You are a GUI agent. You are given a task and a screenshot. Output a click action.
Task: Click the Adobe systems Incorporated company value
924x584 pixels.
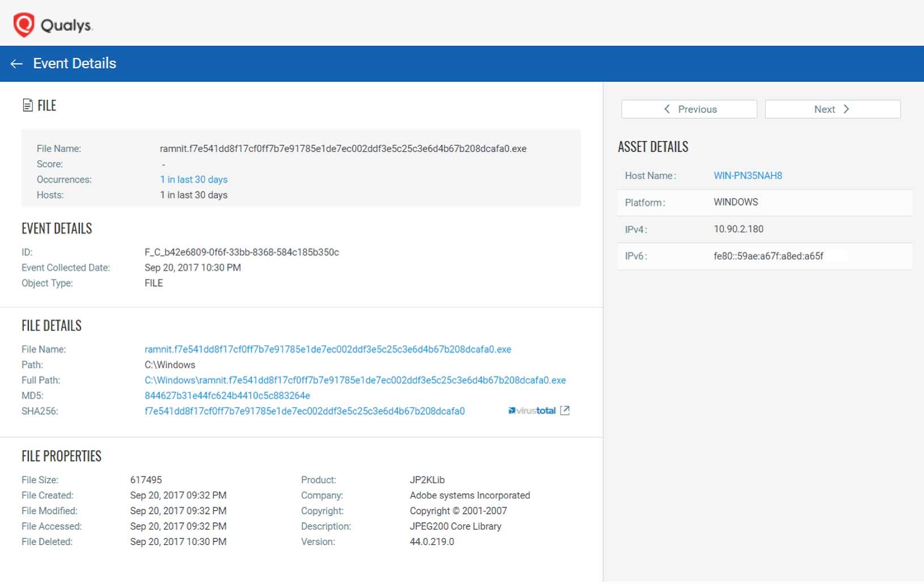pyautogui.click(x=469, y=496)
